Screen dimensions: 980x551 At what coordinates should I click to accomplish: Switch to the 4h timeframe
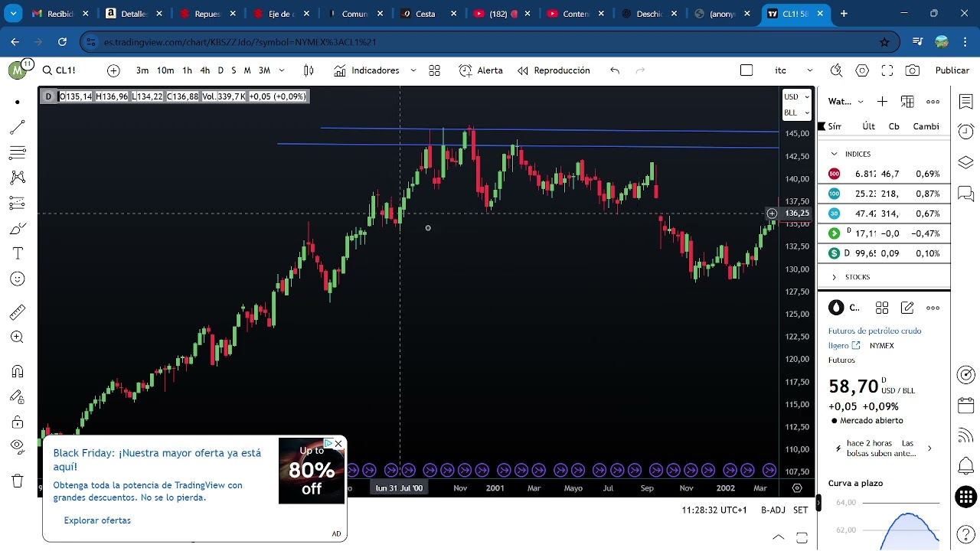coord(205,70)
